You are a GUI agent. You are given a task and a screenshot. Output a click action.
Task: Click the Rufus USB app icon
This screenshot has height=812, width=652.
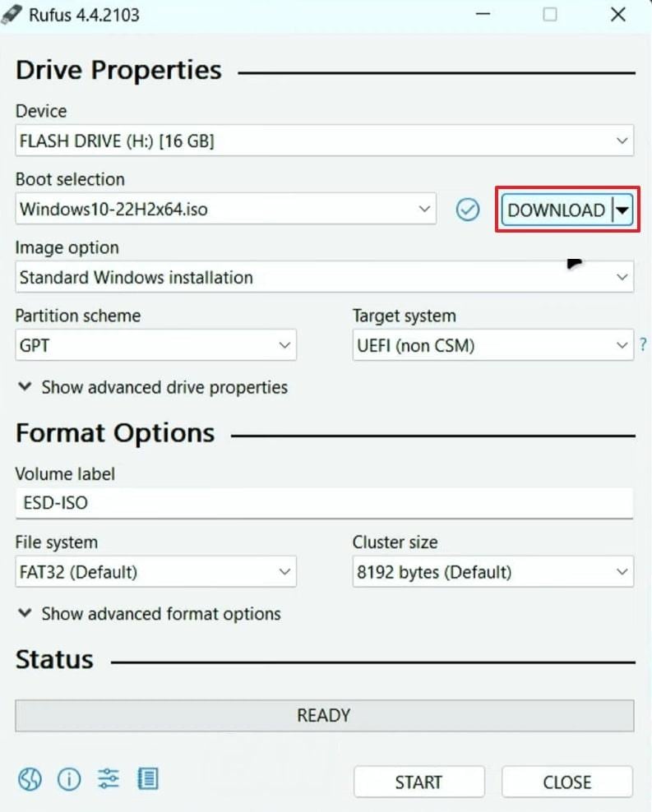point(12,15)
